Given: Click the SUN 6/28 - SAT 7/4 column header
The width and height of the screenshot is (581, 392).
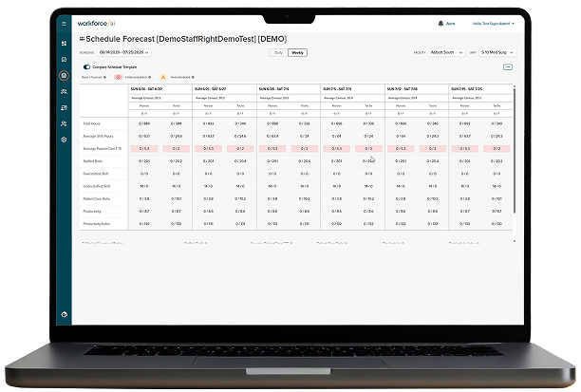Looking at the screenshot, I should (x=273, y=89).
